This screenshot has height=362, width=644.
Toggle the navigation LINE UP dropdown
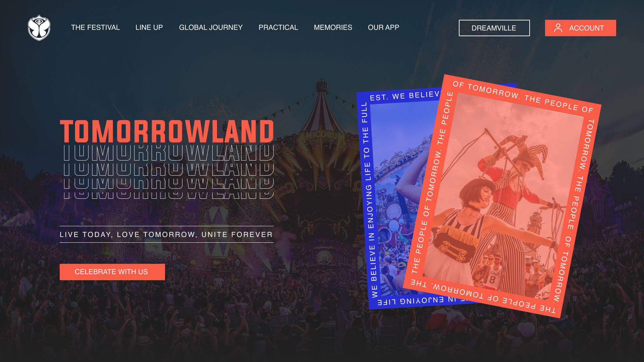click(x=149, y=27)
